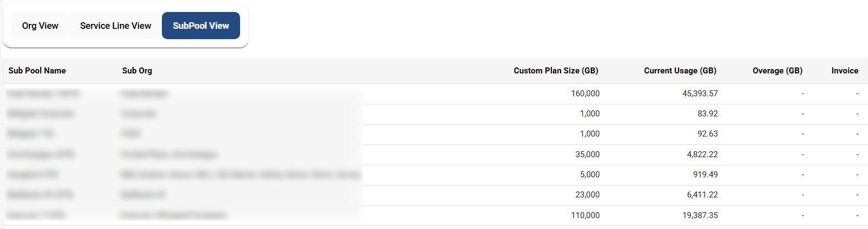Select the 83.92 usage cell
Image resolution: width=868 pixels, height=229 pixels.
pyautogui.click(x=707, y=114)
